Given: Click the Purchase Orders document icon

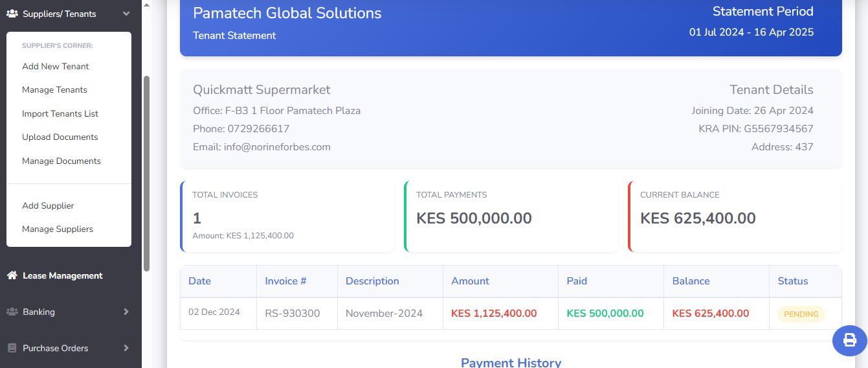Looking at the screenshot, I should (12, 348).
